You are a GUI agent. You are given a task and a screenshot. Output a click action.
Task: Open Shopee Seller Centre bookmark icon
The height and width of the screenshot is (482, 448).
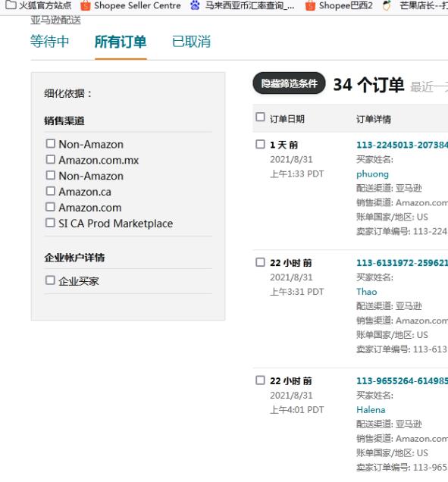coord(86,5)
